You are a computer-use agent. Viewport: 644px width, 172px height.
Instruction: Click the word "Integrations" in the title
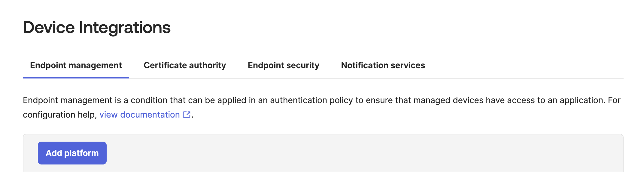(x=125, y=27)
